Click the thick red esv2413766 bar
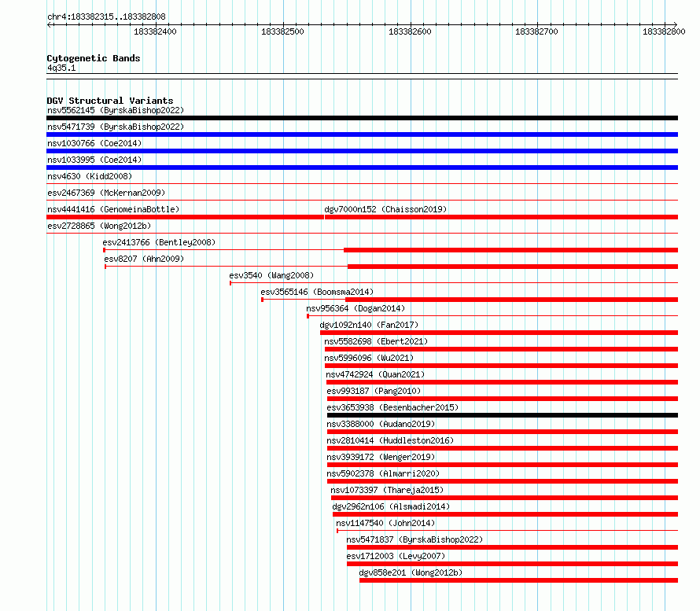 point(510,250)
